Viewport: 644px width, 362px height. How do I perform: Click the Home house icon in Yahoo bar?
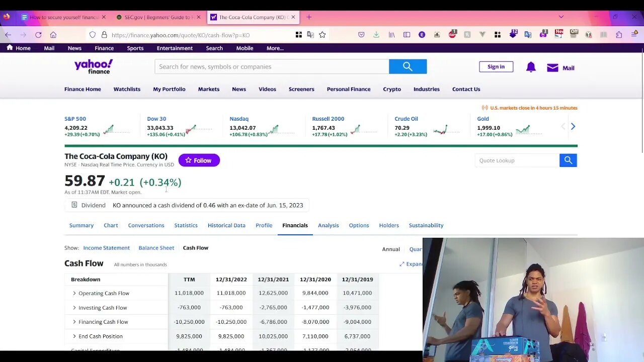click(x=10, y=48)
